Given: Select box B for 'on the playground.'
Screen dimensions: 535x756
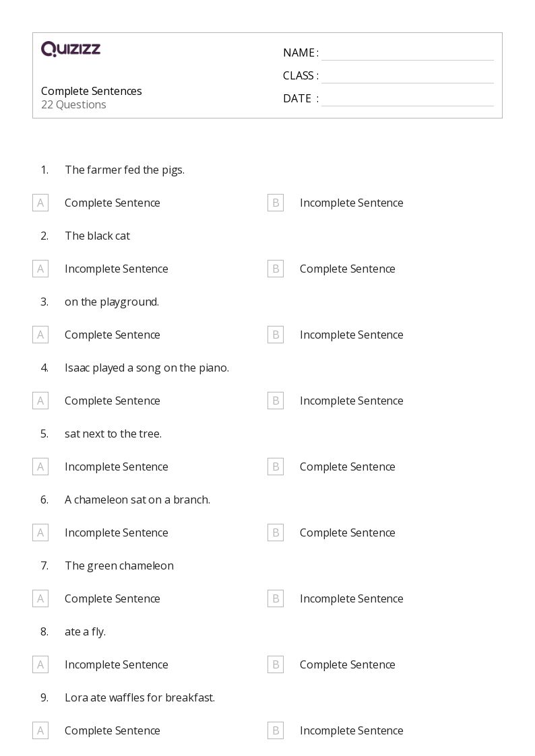Looking at the screenshot, I should pyautogui.click(x=276, y=335).
